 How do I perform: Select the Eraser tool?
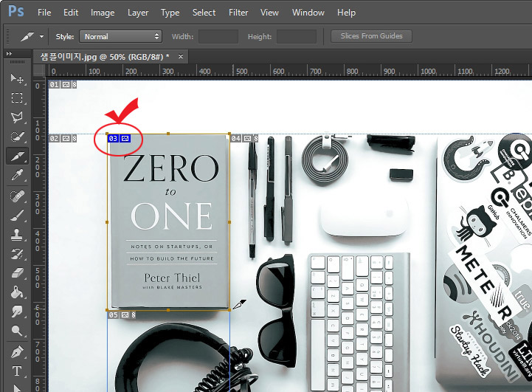17,273
